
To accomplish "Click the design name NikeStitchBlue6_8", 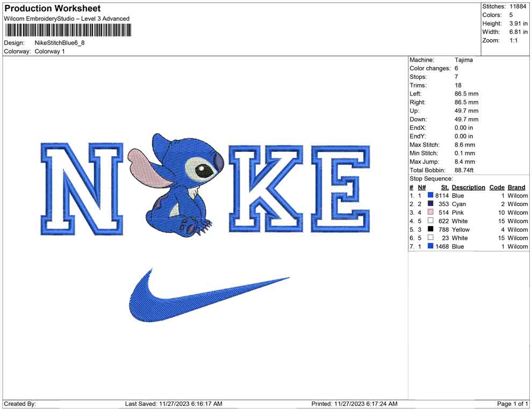I will pos(60,43).
